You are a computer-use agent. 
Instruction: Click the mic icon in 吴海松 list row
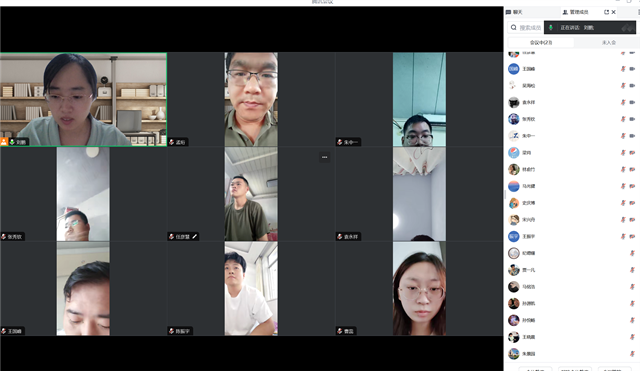(x=623, y=86)
